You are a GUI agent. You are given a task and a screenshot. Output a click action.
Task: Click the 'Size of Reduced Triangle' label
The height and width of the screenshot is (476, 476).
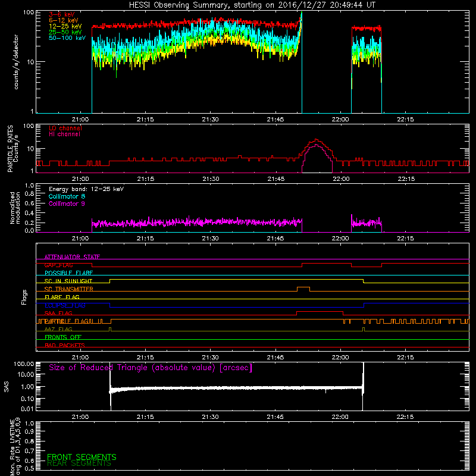pos(151,368)
